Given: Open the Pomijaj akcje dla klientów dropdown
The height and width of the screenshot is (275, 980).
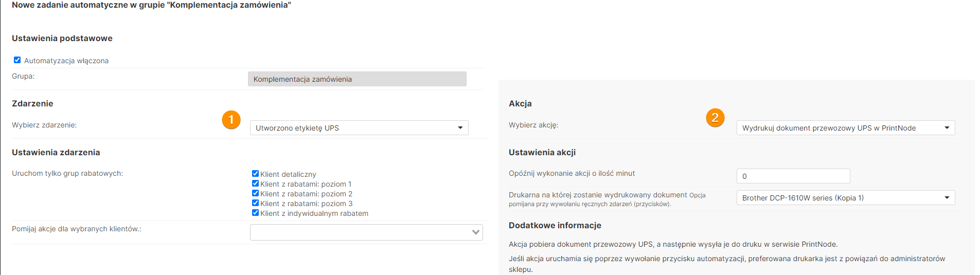Looking at the screenshot, I should (366, 232).
